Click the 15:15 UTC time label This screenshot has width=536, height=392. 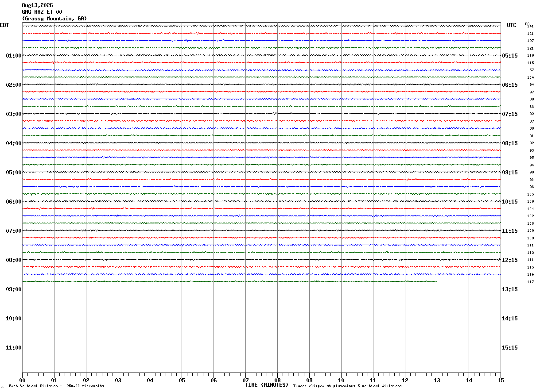click(509, 348)
